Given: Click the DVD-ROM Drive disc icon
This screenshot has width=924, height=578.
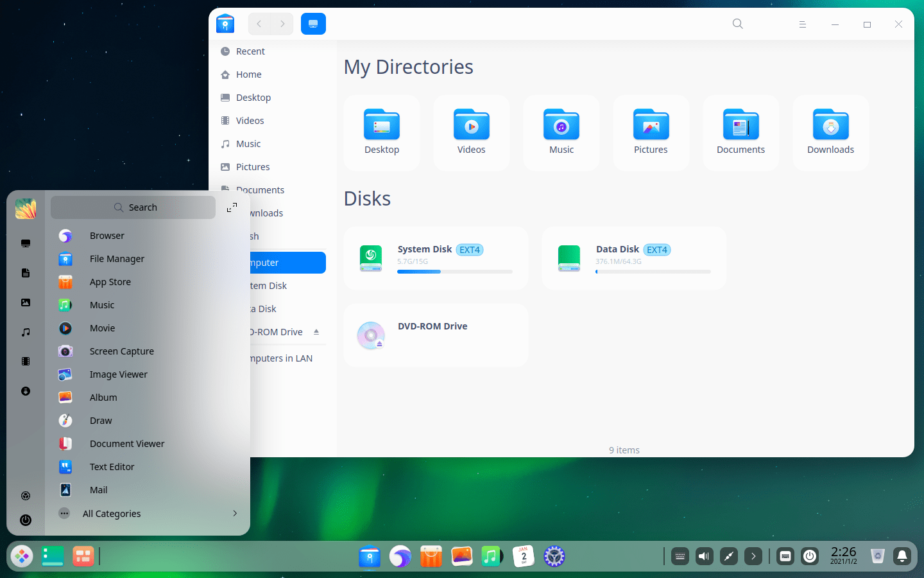Looking at the screenshot, I should (371, 335).
